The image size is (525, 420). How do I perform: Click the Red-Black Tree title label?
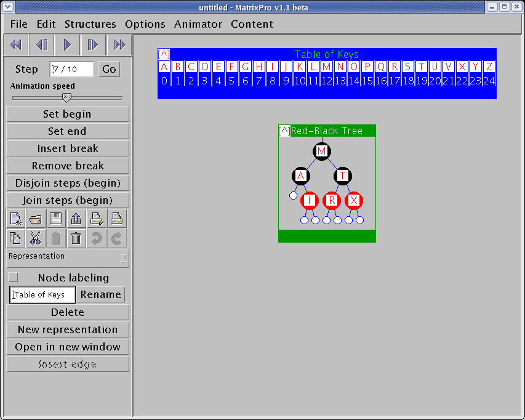pos(327,131)
